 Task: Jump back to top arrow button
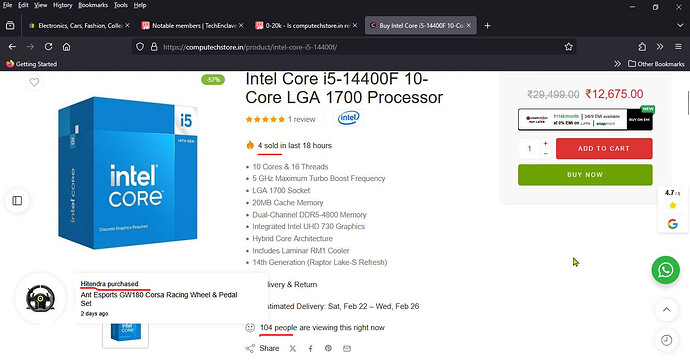click(667, 309)
